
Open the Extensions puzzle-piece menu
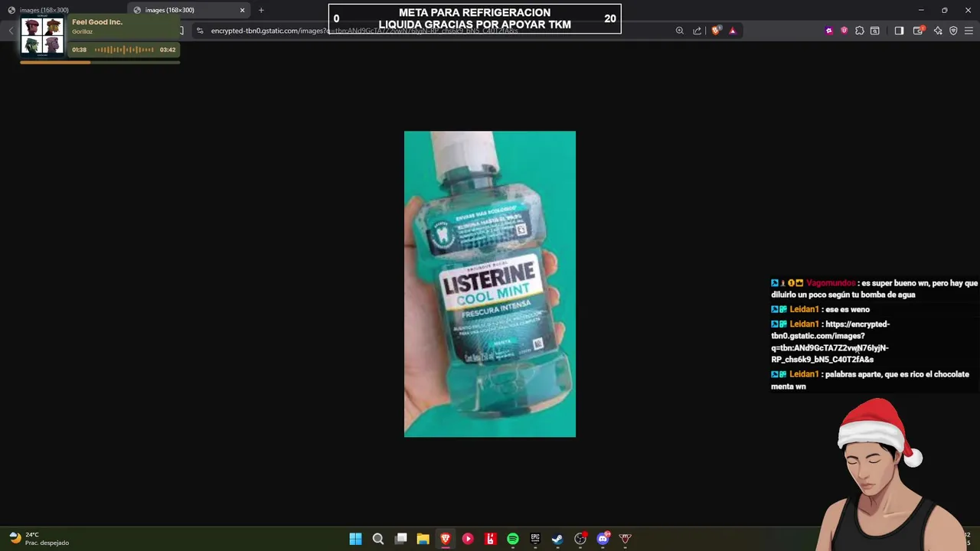(859, 31)
